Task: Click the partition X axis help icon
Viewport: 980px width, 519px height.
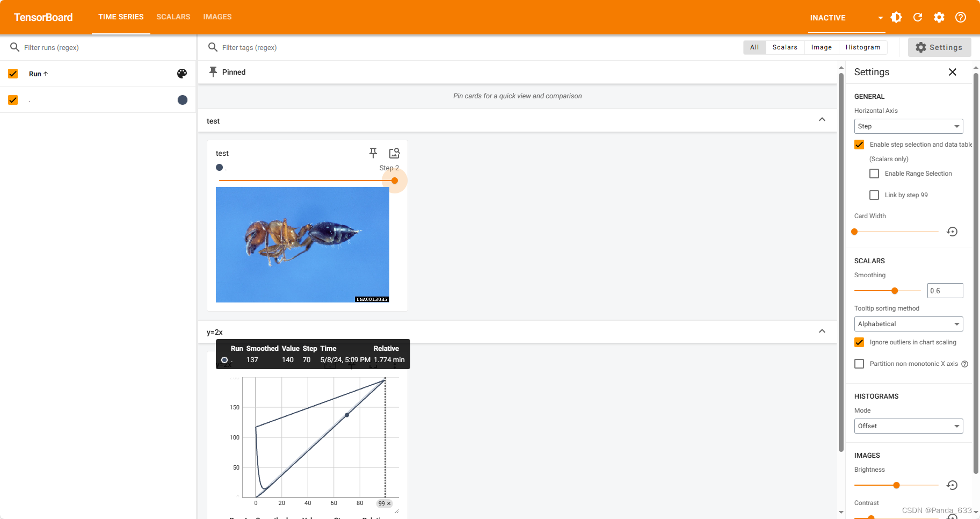Action: tap(964, 364)
